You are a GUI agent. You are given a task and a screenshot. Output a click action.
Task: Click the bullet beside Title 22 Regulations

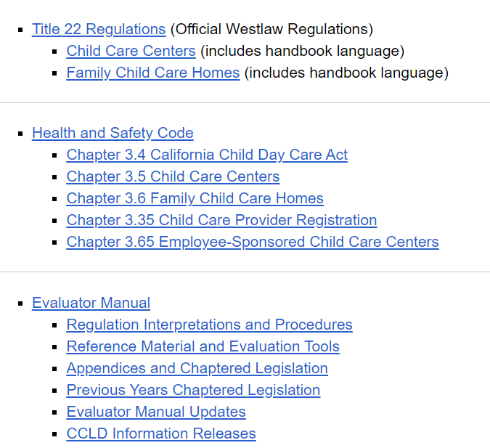pos(20,30)
